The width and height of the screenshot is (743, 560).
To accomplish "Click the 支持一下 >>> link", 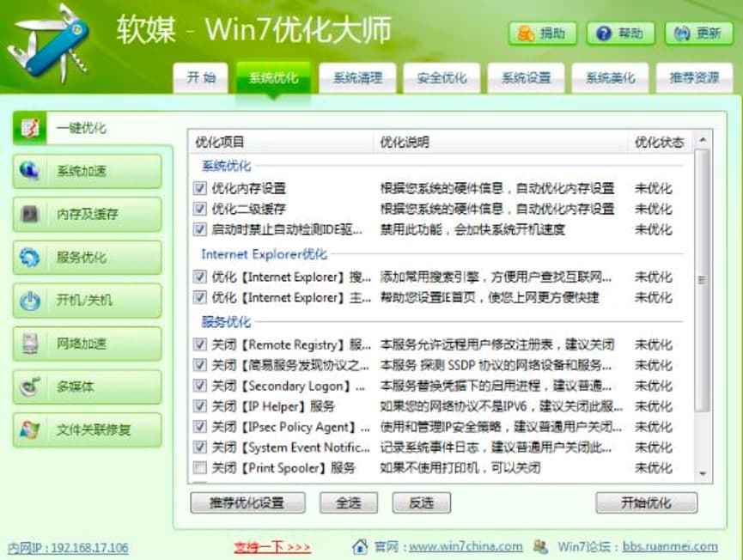I will (x=272, y=548).
